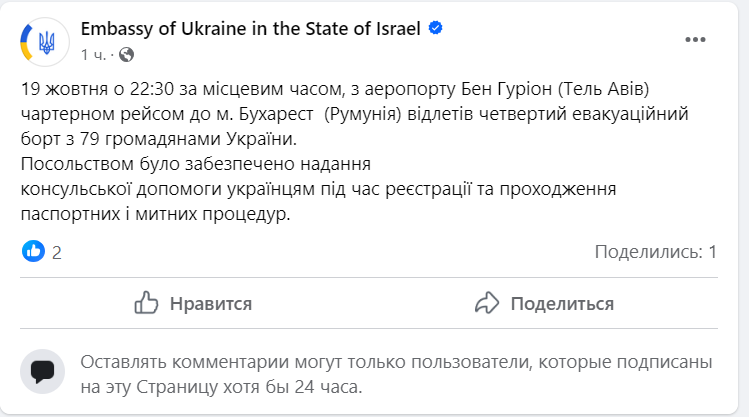
Task: Open the three-dot post options menu
Action: [696, 40]
